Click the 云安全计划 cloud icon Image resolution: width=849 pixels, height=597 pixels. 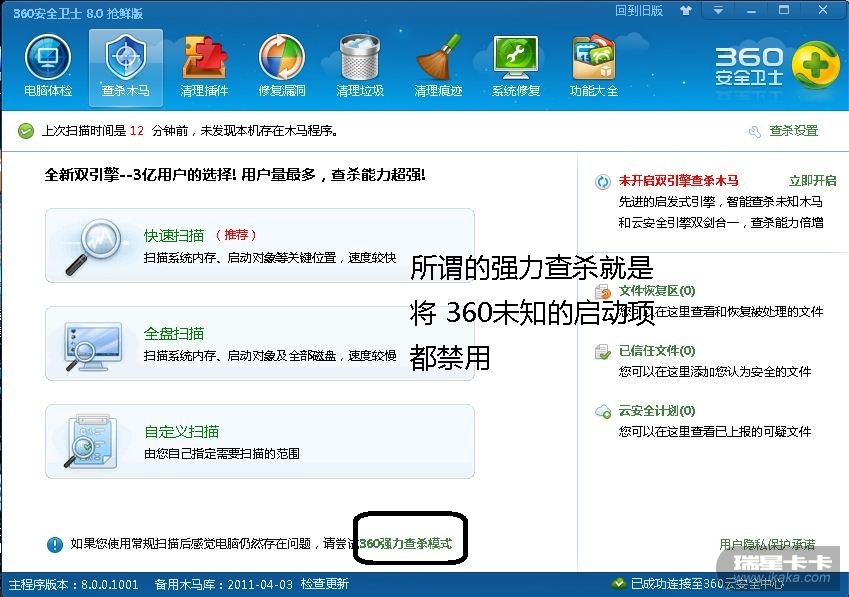point(603,412)
